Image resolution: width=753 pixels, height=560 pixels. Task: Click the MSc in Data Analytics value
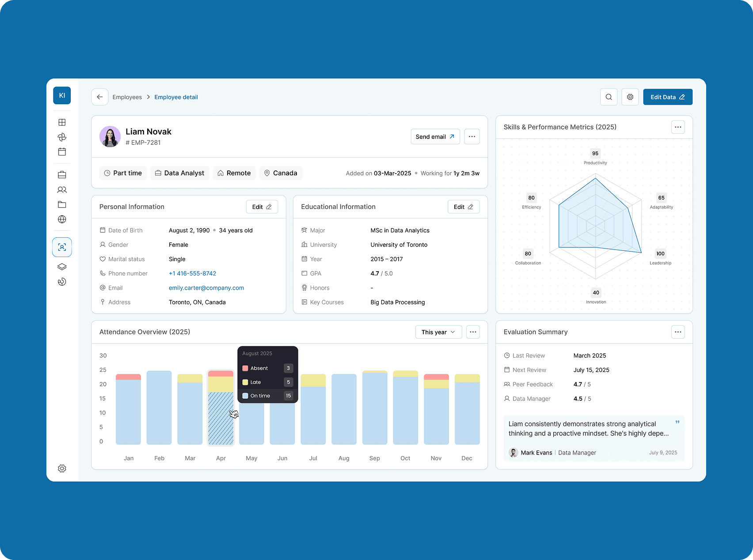[400, 231]
